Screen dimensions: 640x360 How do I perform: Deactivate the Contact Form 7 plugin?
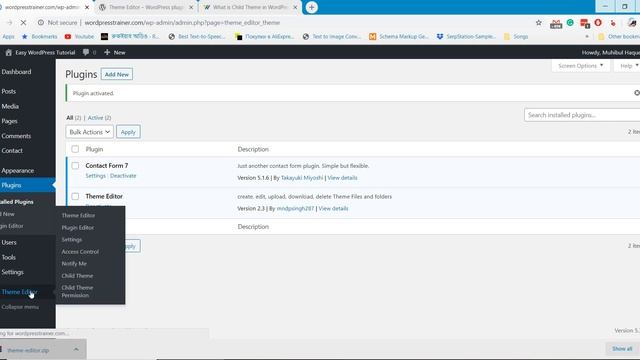click(123, 176)
